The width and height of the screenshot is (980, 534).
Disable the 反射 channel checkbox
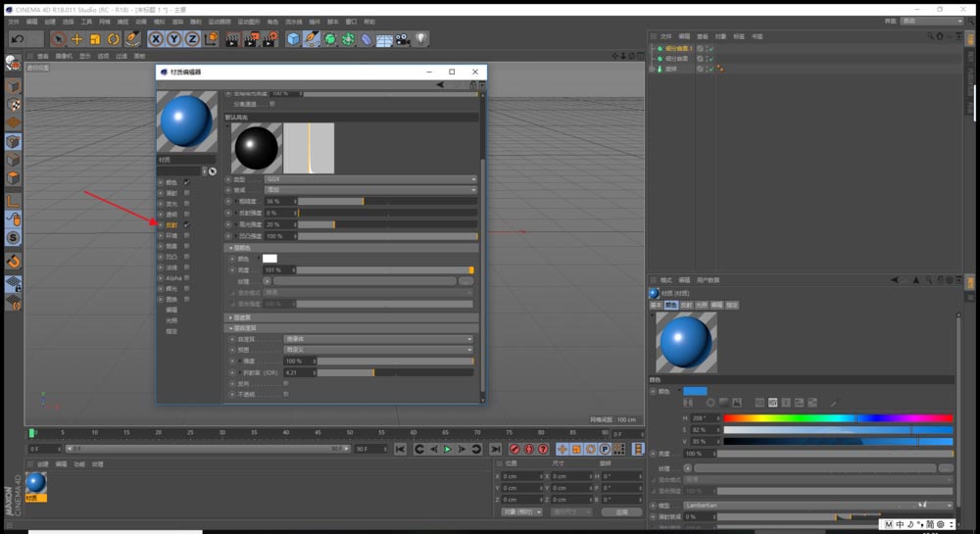tap(187, 224)
